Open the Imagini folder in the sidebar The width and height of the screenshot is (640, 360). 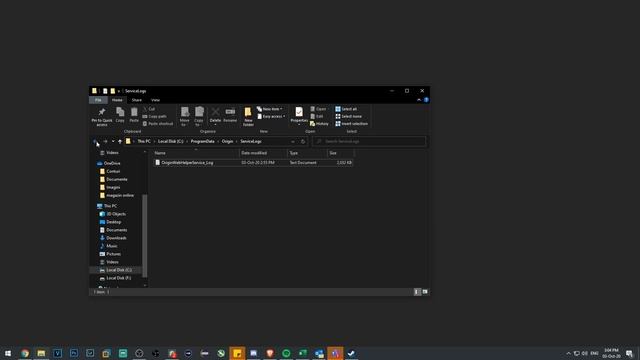tap(113, 187)
